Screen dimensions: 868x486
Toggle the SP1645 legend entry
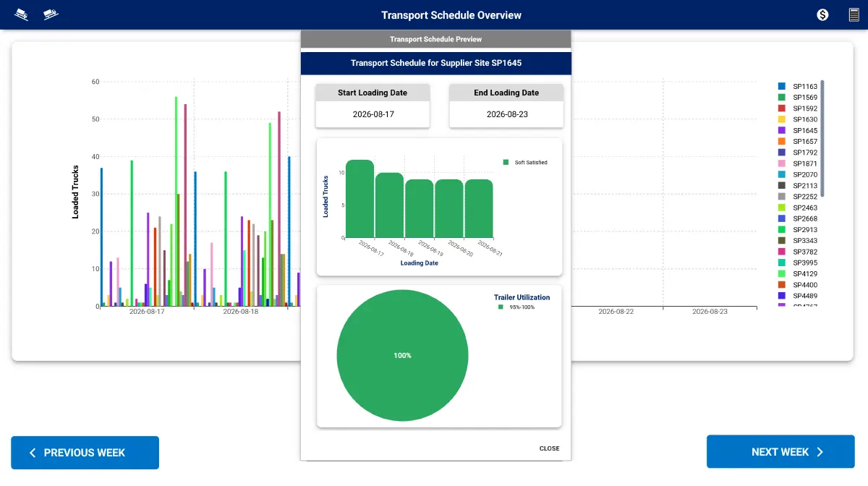click(x=798, y=131)
